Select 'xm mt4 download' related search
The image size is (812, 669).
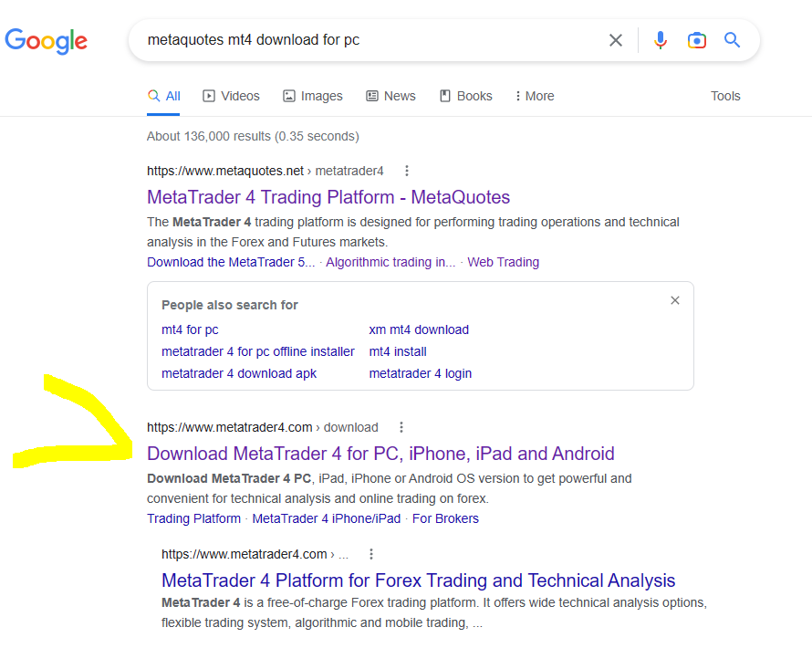419,329
